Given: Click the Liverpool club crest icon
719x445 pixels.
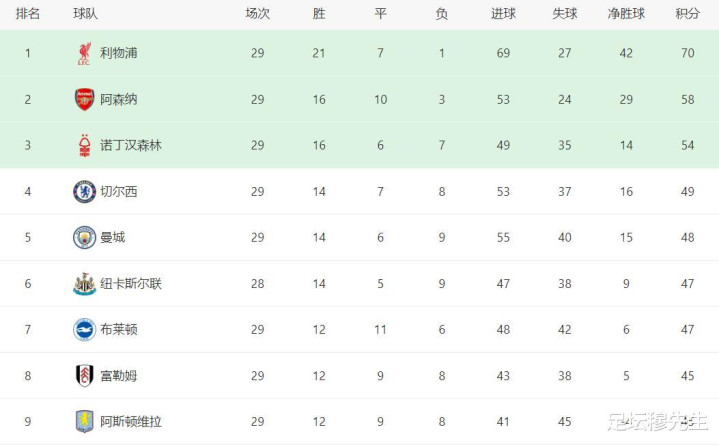Looking at the screenshot, I should click(84, 53).
